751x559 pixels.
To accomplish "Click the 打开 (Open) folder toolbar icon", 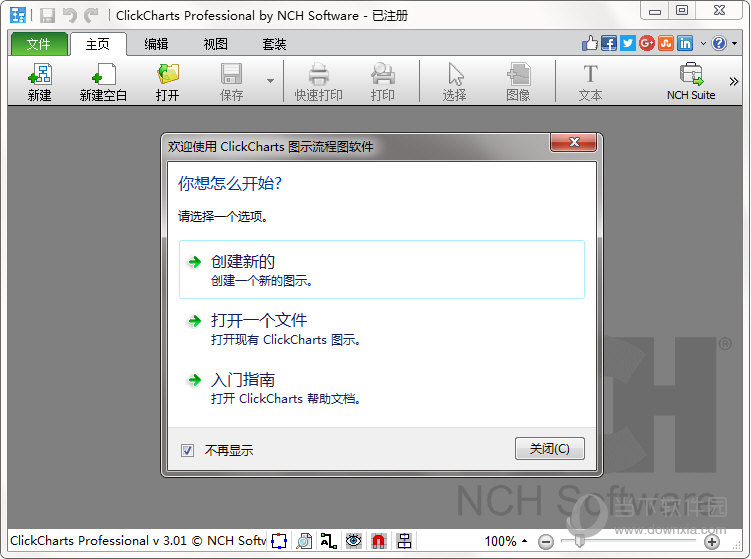I will tap(167, 81).
